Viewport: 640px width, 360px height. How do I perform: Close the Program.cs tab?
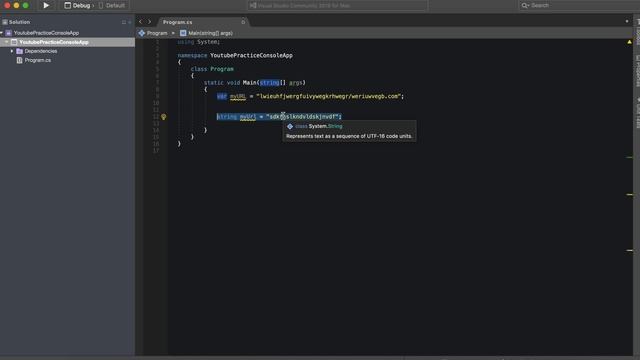tap(243, 22)
